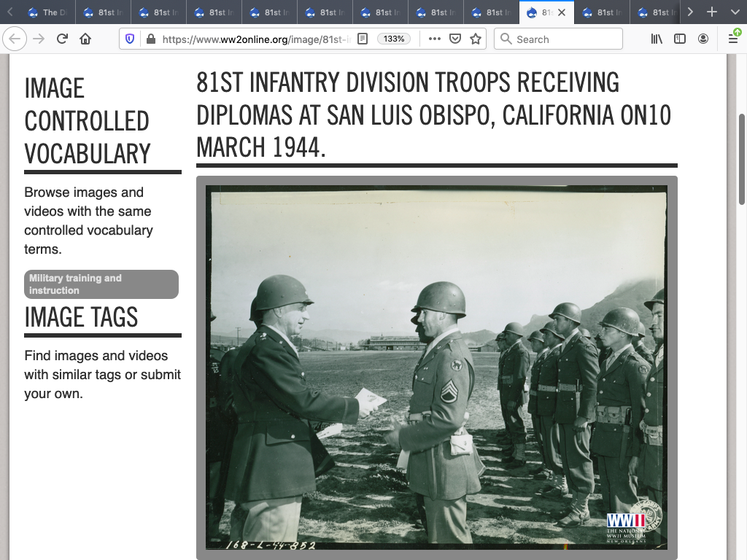Bookmark this page with the star
Screen dimensions: 747x560
(476, 39)
